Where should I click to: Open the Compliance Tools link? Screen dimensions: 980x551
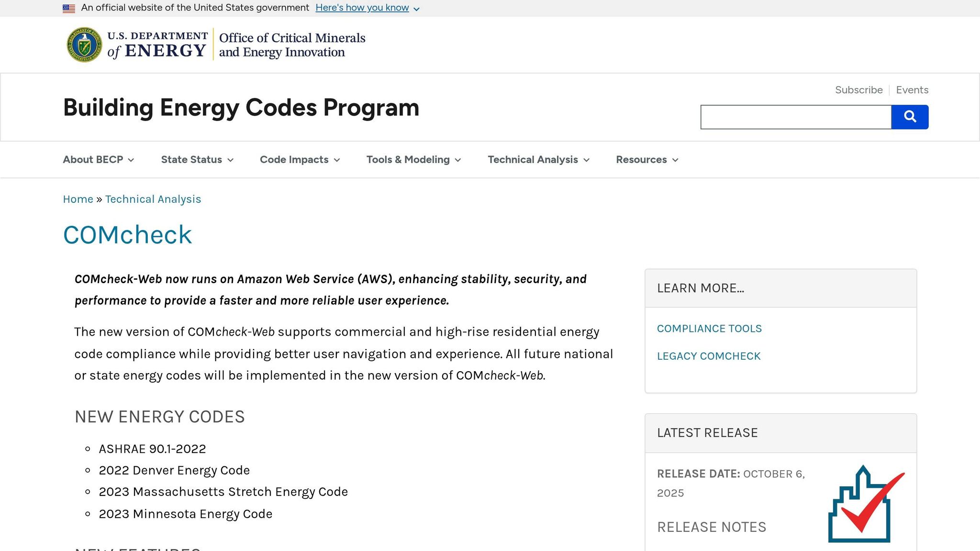tap(709, 329)
